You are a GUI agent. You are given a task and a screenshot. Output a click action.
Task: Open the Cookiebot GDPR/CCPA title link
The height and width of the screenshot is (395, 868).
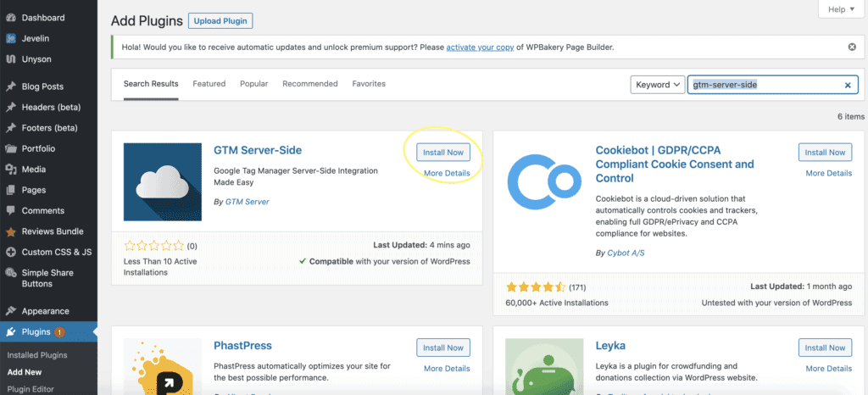(675, 164)
